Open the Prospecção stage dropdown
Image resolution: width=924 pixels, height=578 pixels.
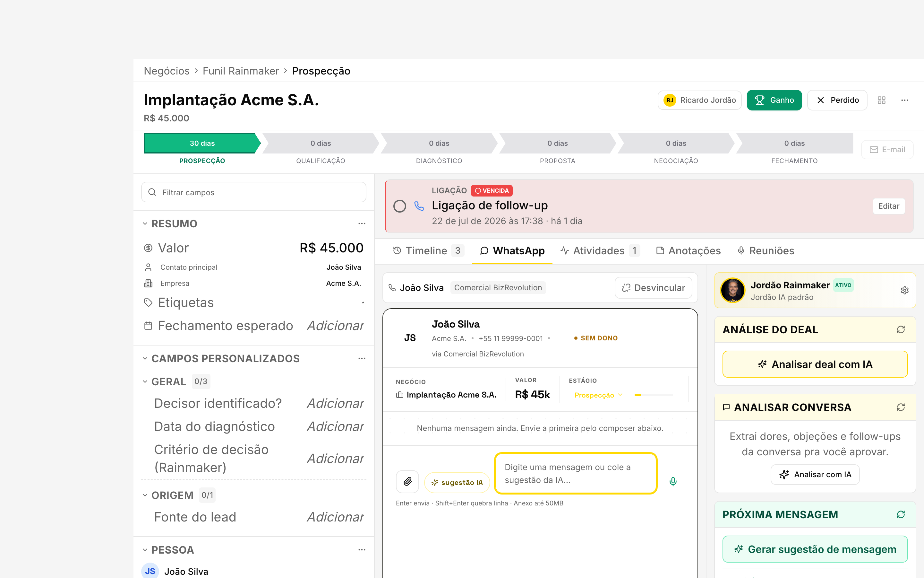tap(598, 395)
